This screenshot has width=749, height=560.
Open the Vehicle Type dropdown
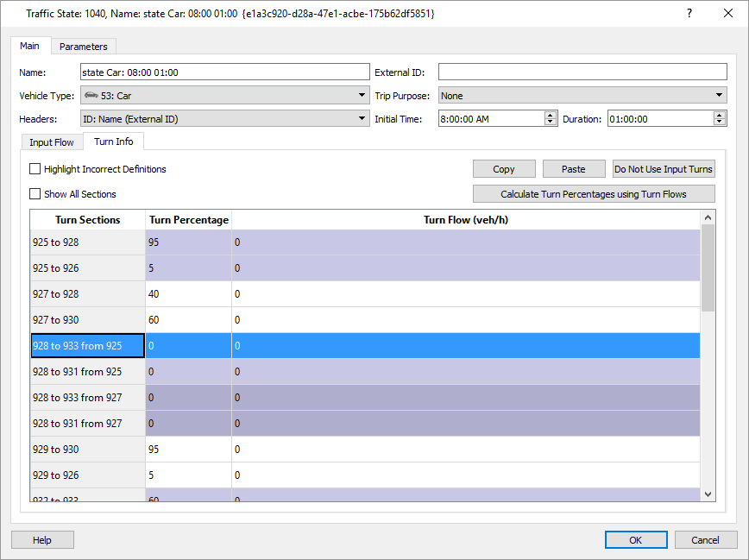(362, 96)
